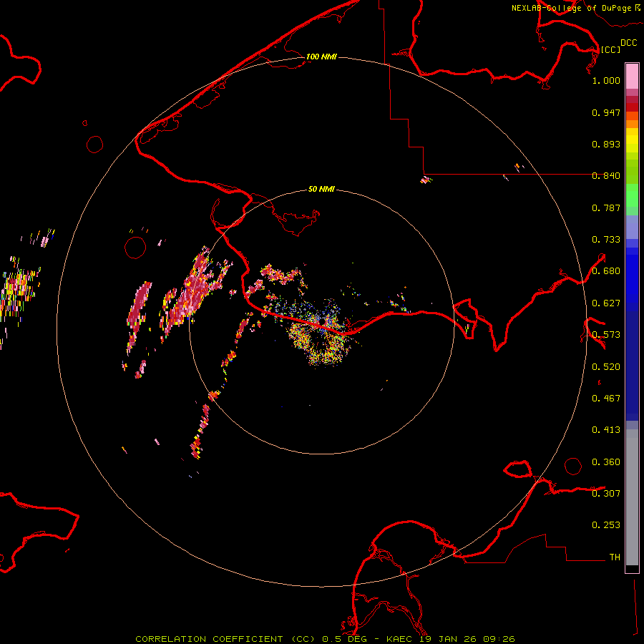The height and width of the screenshot is (644, 644).
Task: Select the gray swatch near 0.307
Action: tap(632, 494)
